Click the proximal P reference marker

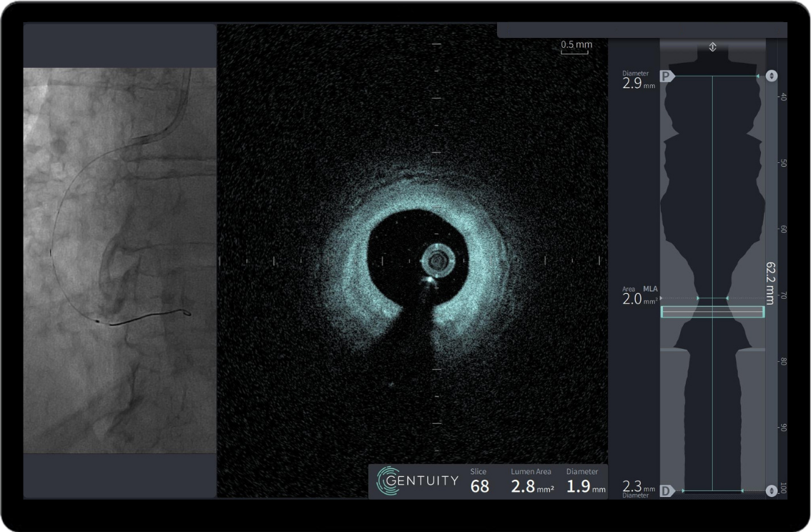coord(667,76)
